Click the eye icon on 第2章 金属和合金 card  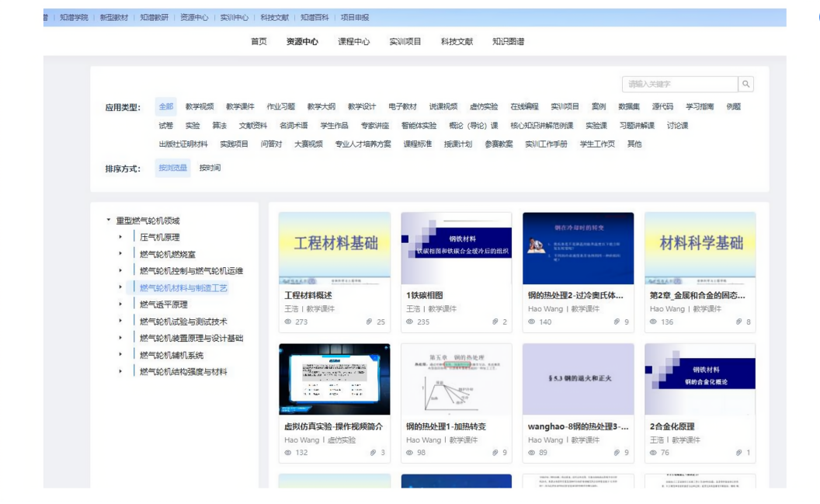[x=653, y=322]
